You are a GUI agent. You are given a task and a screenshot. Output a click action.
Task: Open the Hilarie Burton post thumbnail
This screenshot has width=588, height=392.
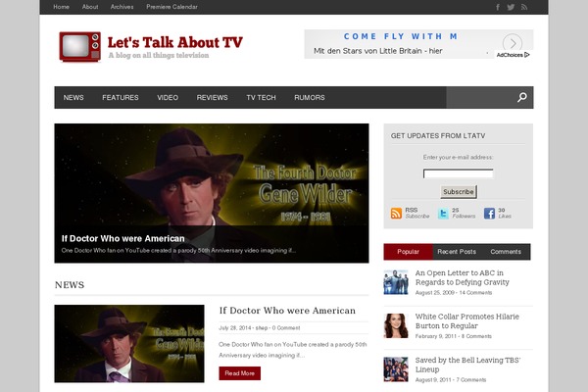pyautogui.click(x=396, y=325)
